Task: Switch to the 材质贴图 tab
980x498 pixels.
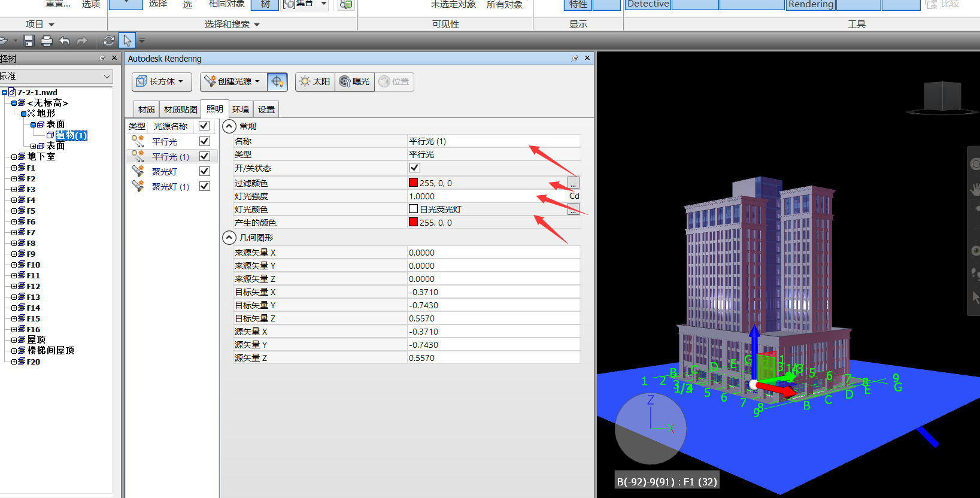Action: point(181,110)
